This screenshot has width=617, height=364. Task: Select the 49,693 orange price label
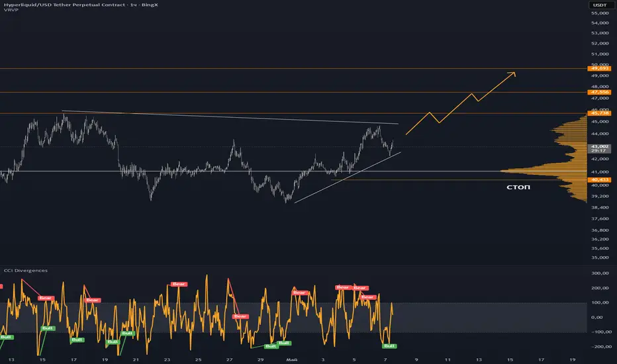pyautogui.click(x=599, y=68)
